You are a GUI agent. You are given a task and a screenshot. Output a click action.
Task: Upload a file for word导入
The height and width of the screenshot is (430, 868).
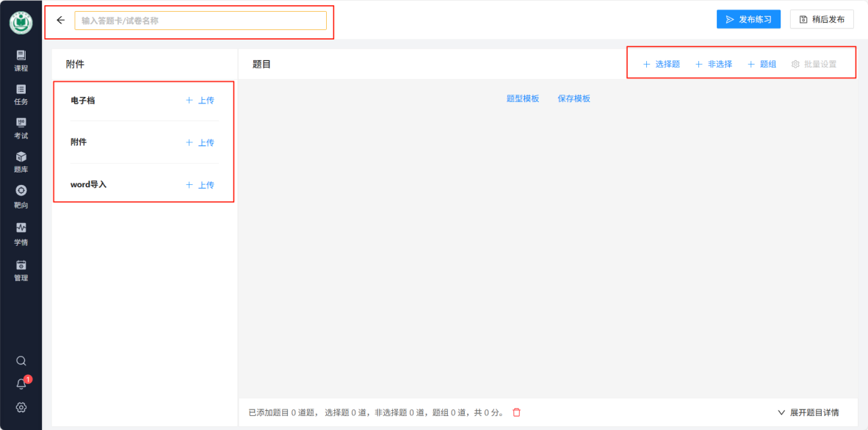(200, 185)
